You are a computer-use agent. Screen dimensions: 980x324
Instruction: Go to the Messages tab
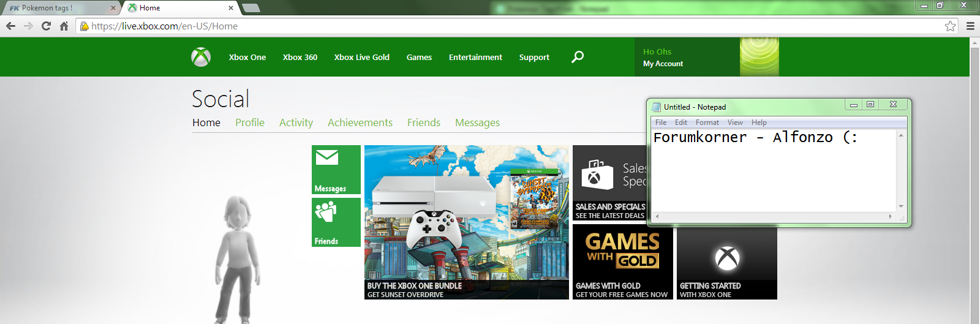click(477, 122)
